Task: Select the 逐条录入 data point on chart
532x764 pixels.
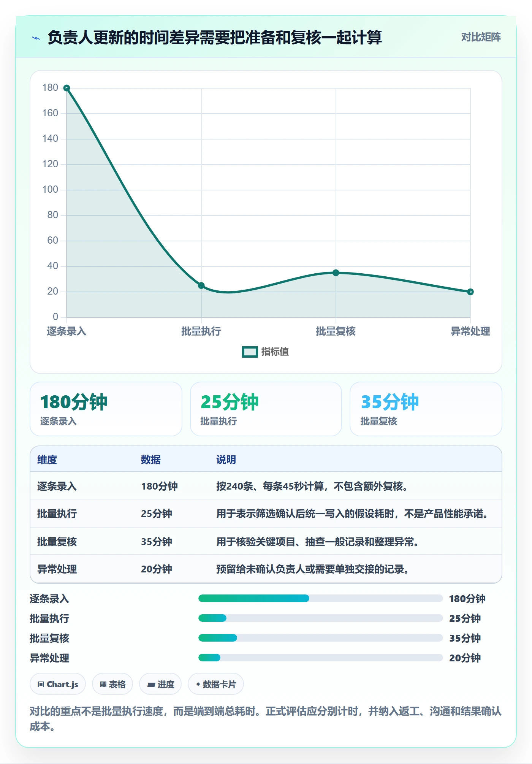Action: click(x=66, y=88)
